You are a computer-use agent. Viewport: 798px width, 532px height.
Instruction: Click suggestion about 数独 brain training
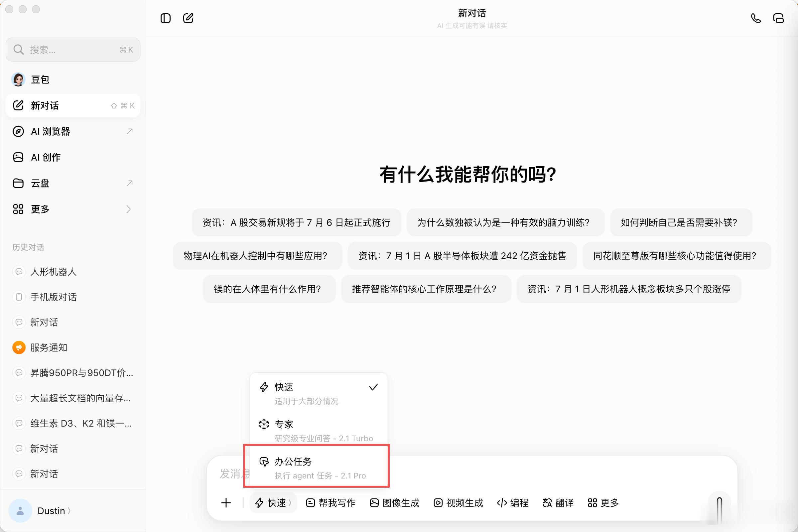pyautogui.click(x=505, y=222)
